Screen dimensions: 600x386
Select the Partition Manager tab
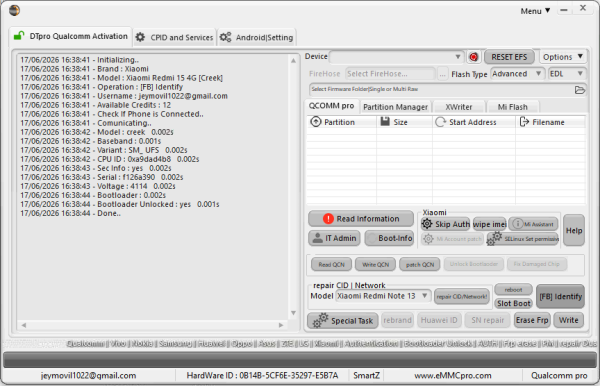click(x=396, y=107)
